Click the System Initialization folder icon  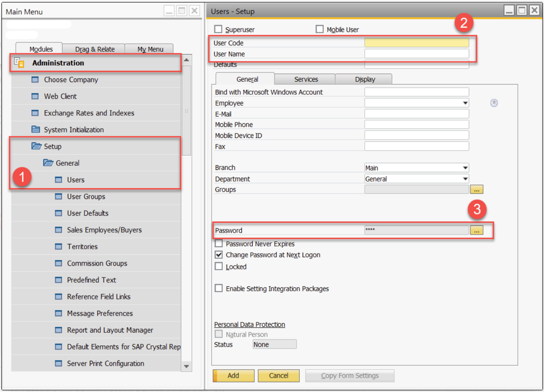36,130
